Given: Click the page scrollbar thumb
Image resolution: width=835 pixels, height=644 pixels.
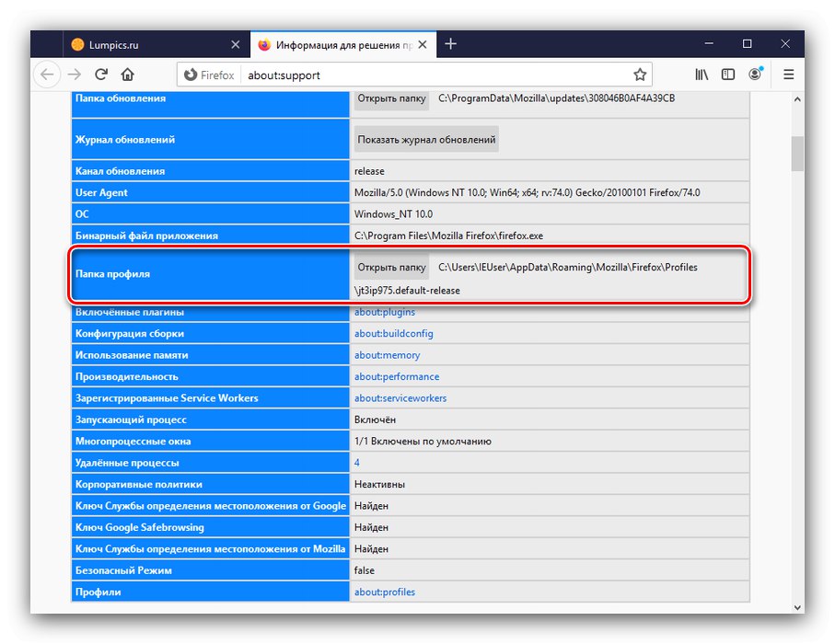Looking at the screenshot, I should coord(797,154).
